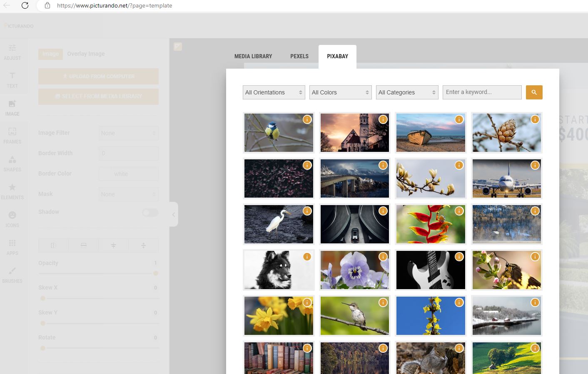Click the flip horizontal icon
The image size is (588, 374).
click(x=53, y=245)
